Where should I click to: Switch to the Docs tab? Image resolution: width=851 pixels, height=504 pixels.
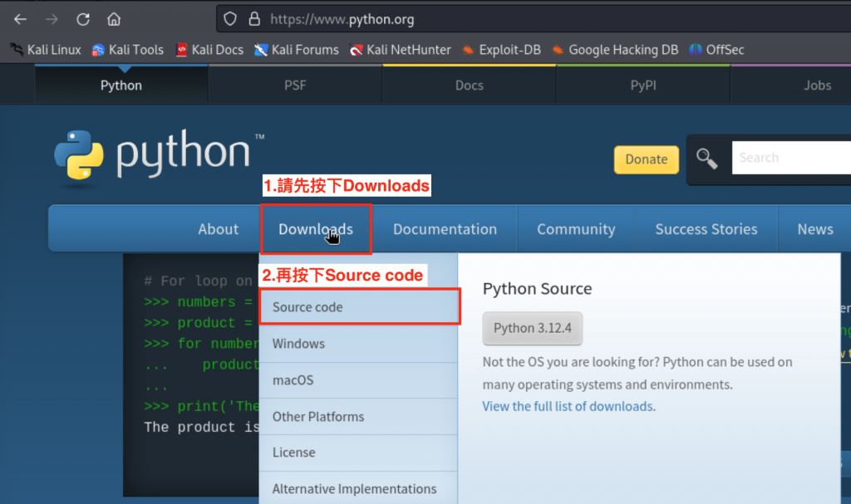(x=470, y=86)
